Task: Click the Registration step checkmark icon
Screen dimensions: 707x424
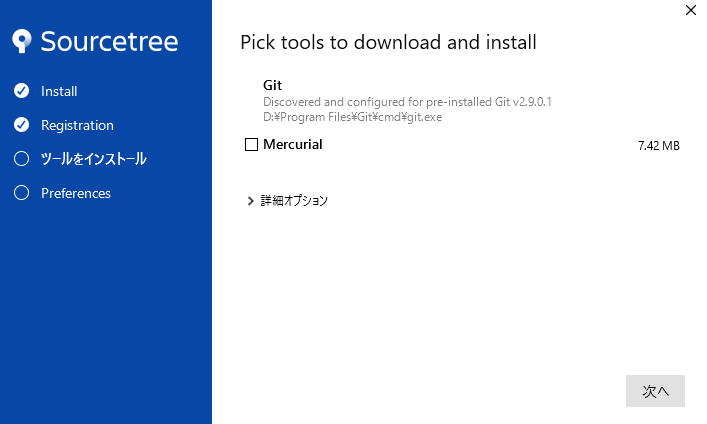Action: tap(21, 125)
